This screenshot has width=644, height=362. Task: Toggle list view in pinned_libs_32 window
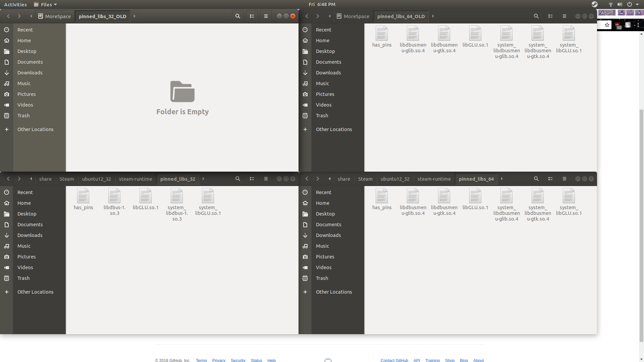[x=252, y=179]
